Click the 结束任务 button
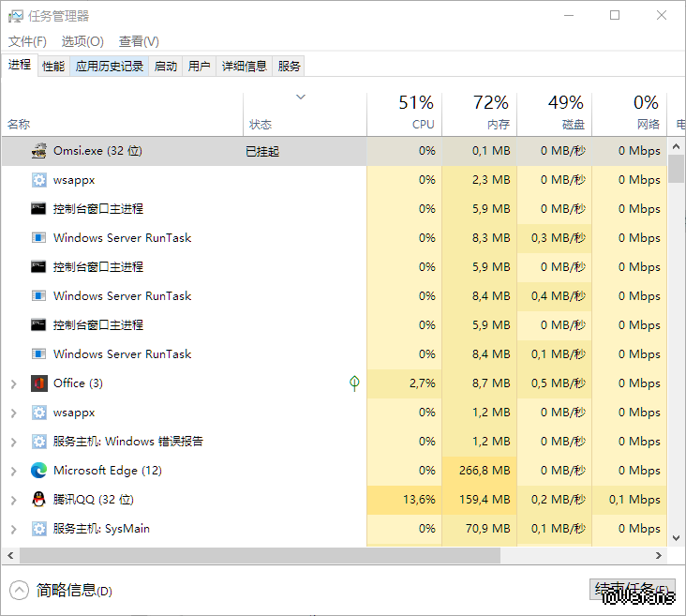The image size is (686, 616). pyautogui.click(x=633, y=590)
